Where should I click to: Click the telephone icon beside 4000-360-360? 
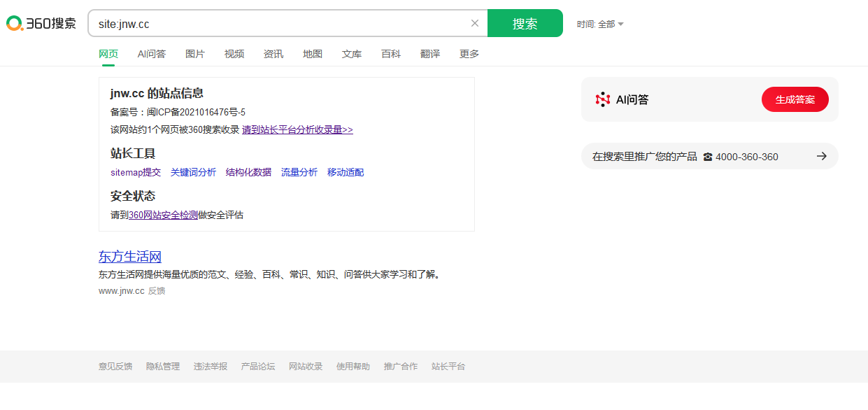[x=708, y=157]
